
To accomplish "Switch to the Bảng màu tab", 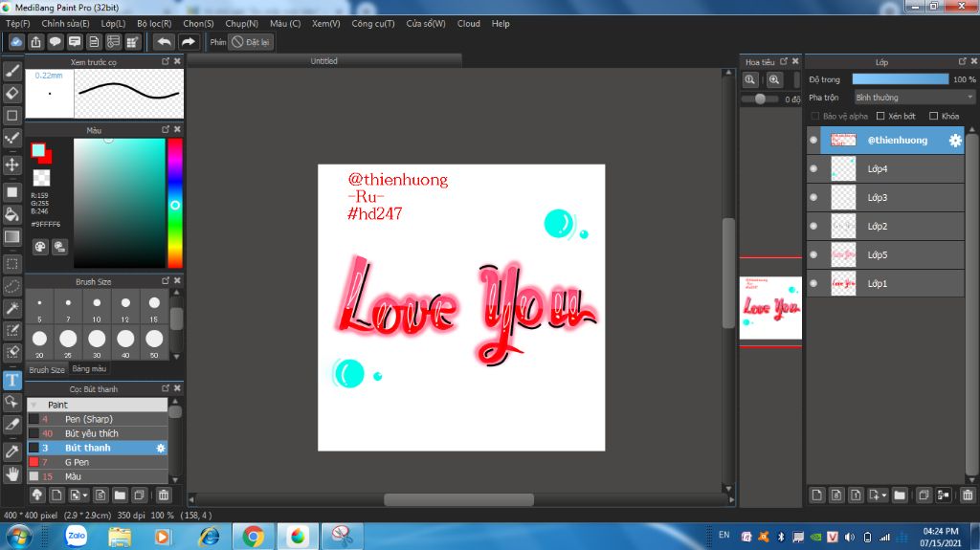I will [89, 369].
